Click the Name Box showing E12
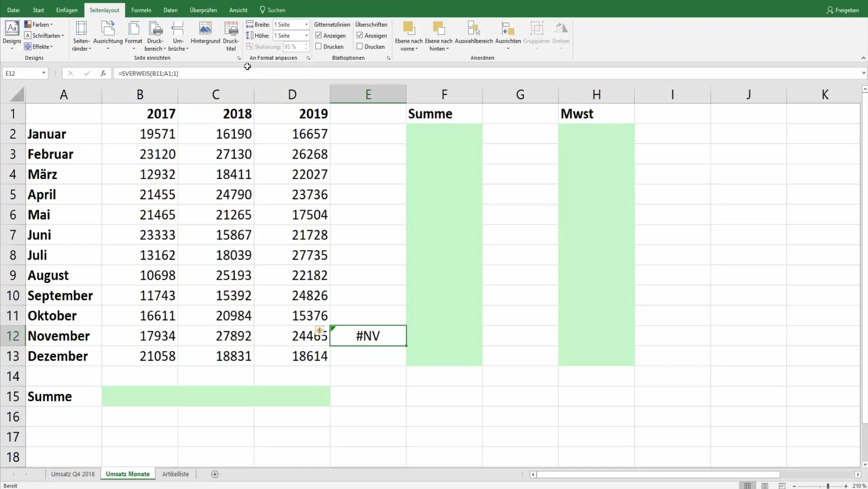Image resolution: width=868 pixels, height=489 pixels. click(21, 73)
